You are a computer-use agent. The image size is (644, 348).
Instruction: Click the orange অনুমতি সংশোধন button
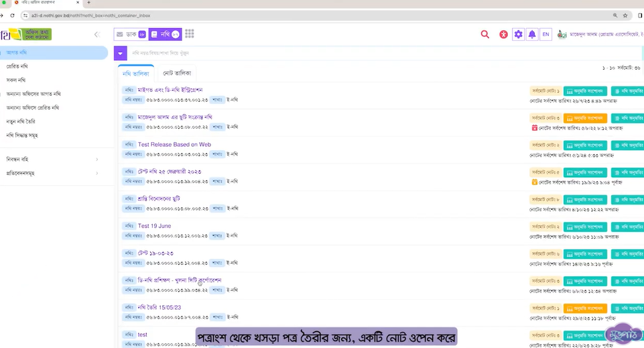(585, 117)
